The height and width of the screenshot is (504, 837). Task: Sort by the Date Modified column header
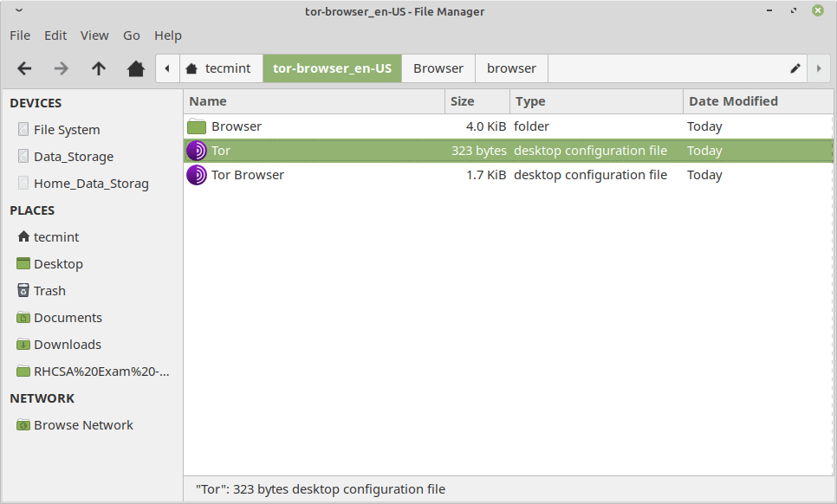coord(758,101)
